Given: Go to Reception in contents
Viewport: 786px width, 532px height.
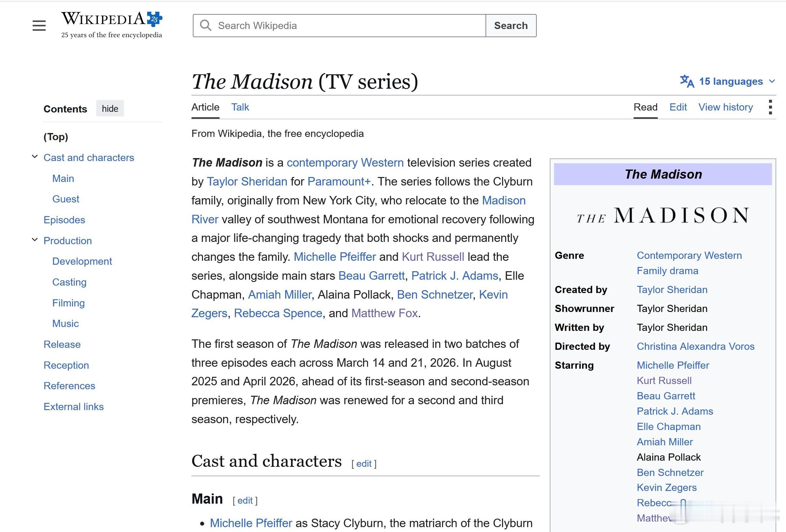Looking at the screenshot, I should tap(66, 365).
